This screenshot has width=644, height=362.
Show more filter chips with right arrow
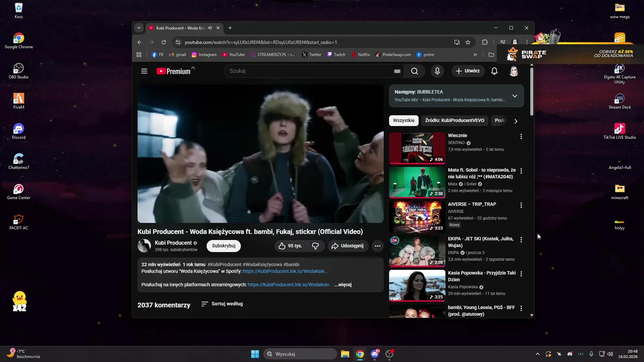(x=516, y=121)
